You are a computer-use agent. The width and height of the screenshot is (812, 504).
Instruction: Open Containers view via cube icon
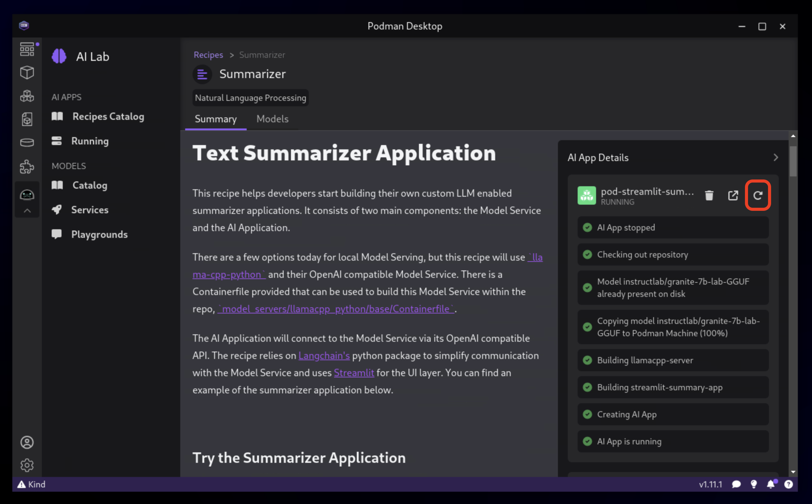[27, 72]
